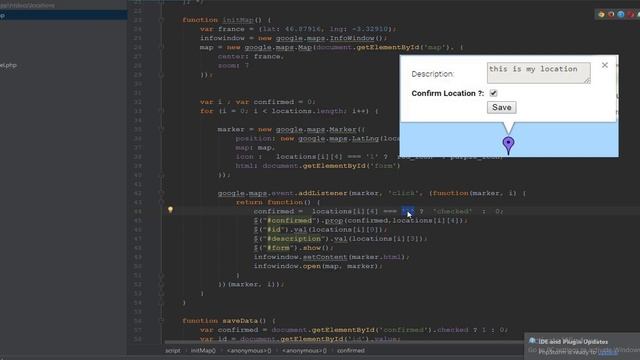
Task: Click into the Description text area
Action: pyautogui.click(x=538, y=73)
